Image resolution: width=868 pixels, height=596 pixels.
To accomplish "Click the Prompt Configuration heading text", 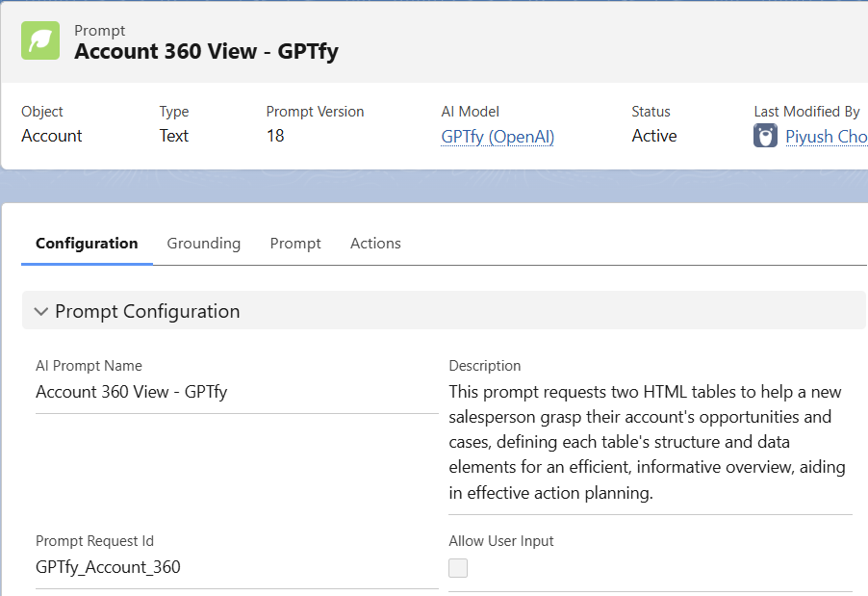I will [x=147, y=311].
